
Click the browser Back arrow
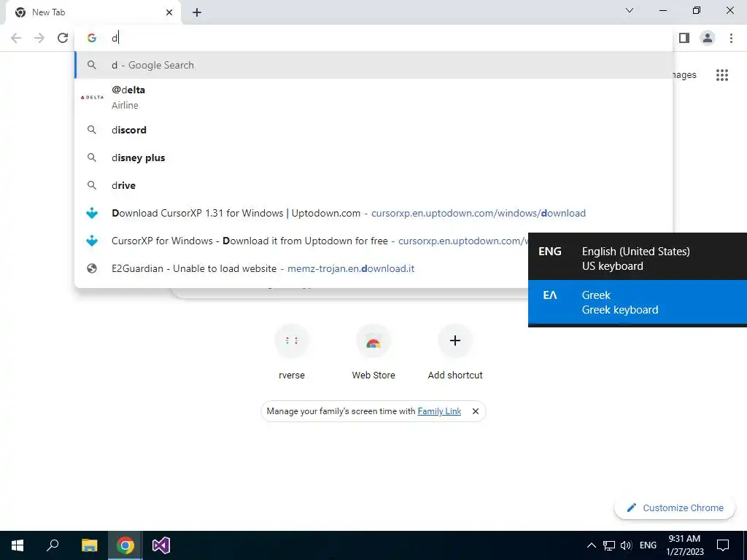point(16,38)
